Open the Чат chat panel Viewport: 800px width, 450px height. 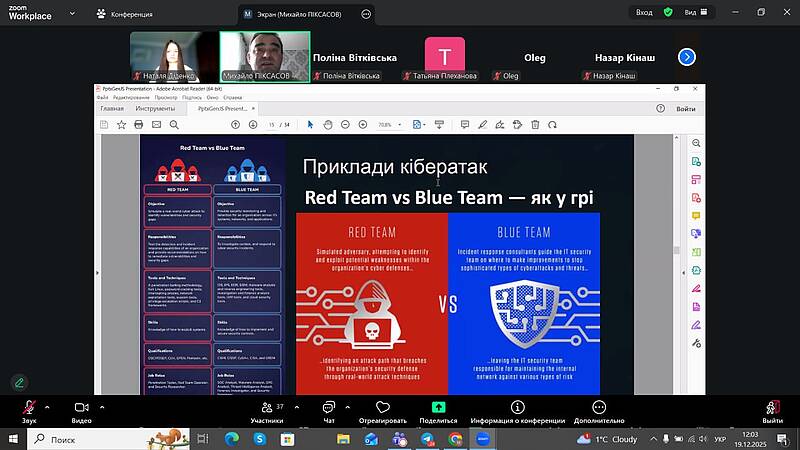(328, 408)
